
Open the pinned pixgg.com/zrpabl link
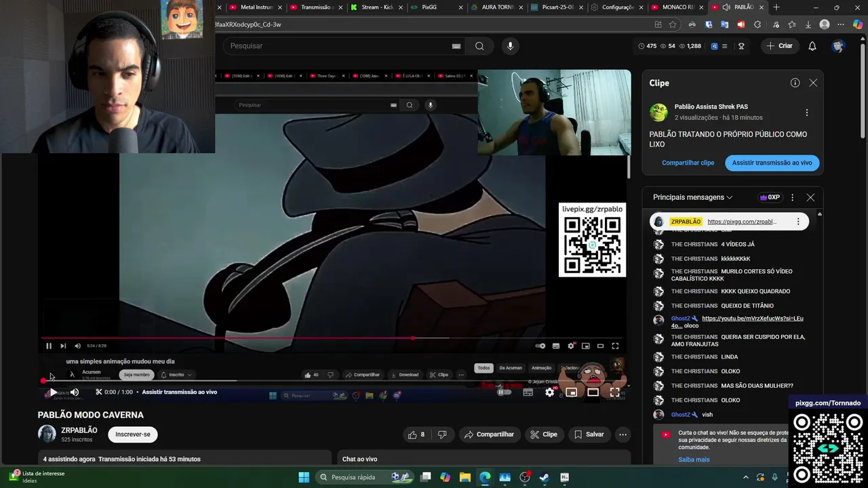pyautogui.click(x=742, y=222)
